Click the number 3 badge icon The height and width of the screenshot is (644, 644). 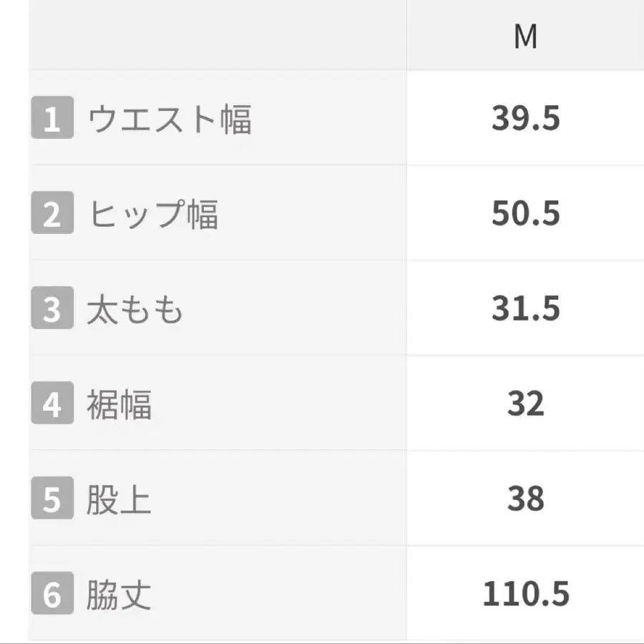[x=52, y=308]
